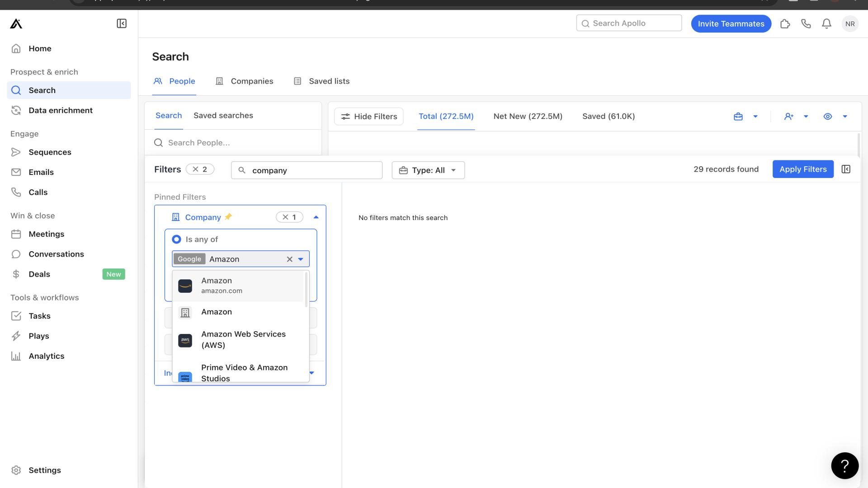The image size is (868, 488).
Task: Click the Apollo home navigation icon
Action: click(x=15, y=23)
